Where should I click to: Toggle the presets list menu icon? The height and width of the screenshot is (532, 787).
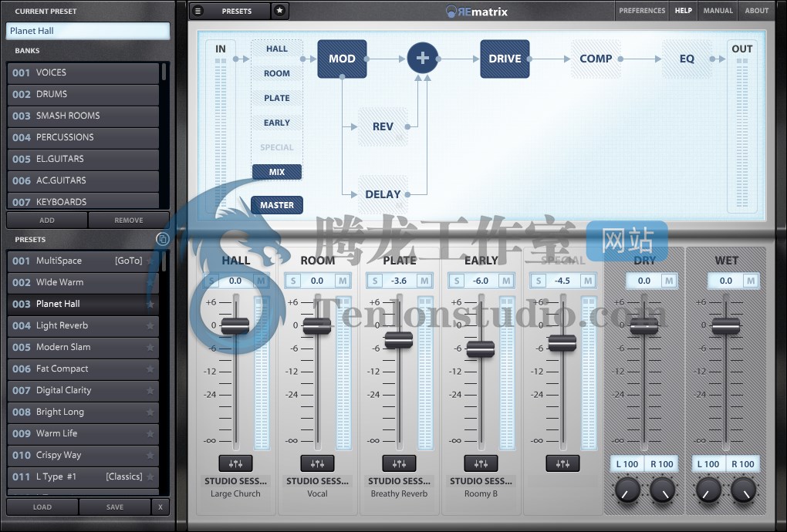tap(198, 11)
